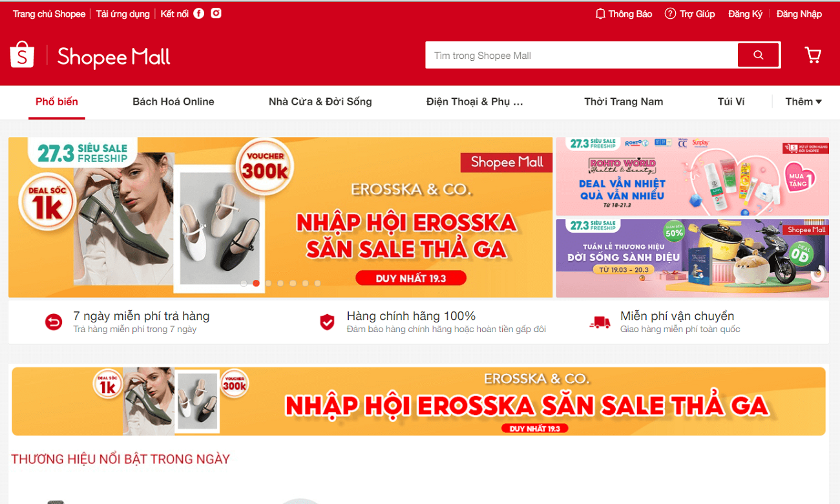Switch to Thời Trang Nam tab

pyautogui.click(x=624, y=101)
